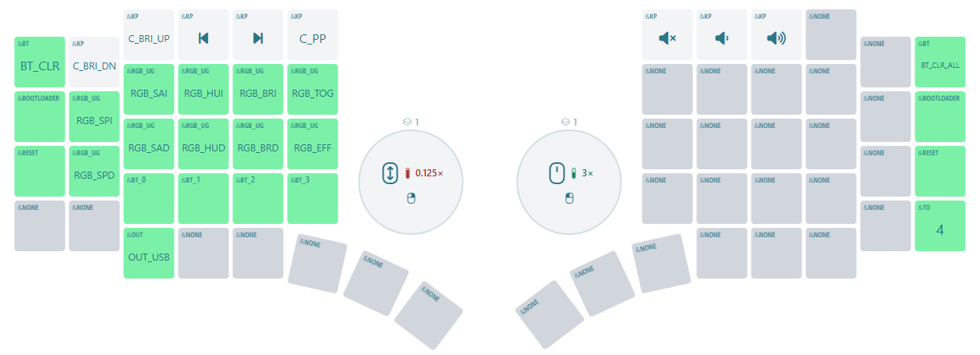This screenshot has height=355, width=980.
Task: Click the right-side &RESET key
Action: click(940, 171)
